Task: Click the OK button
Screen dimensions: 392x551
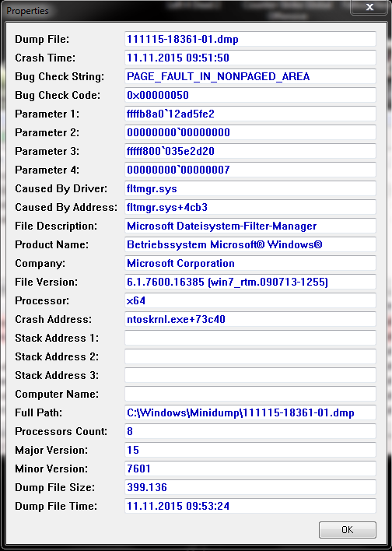Action: [347, 529]
